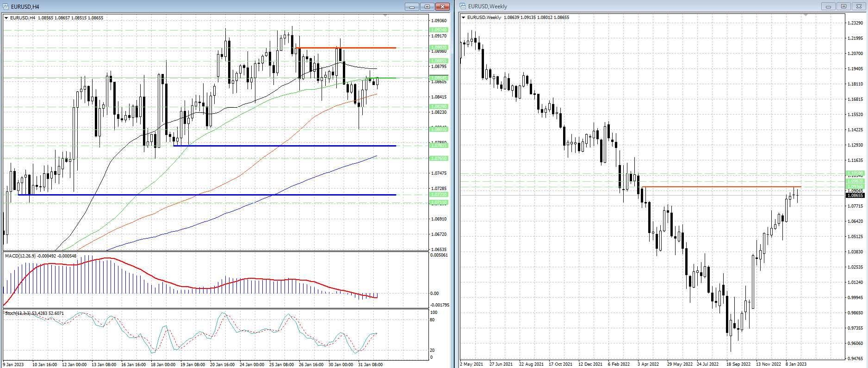
Task: Restore the EURUSD,Weekly chart window
Action: [x=843, y=6]
